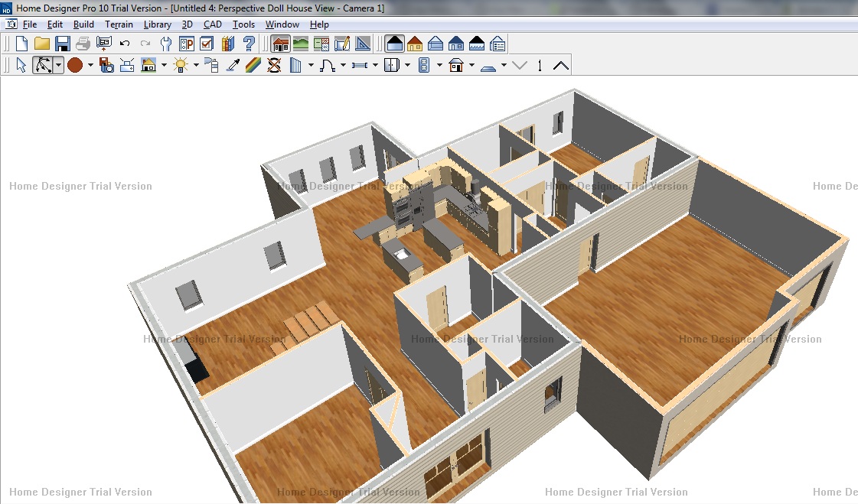Select the Material Eyedropper tool
This screenshot has width=858, height=504.
point(233,66)
